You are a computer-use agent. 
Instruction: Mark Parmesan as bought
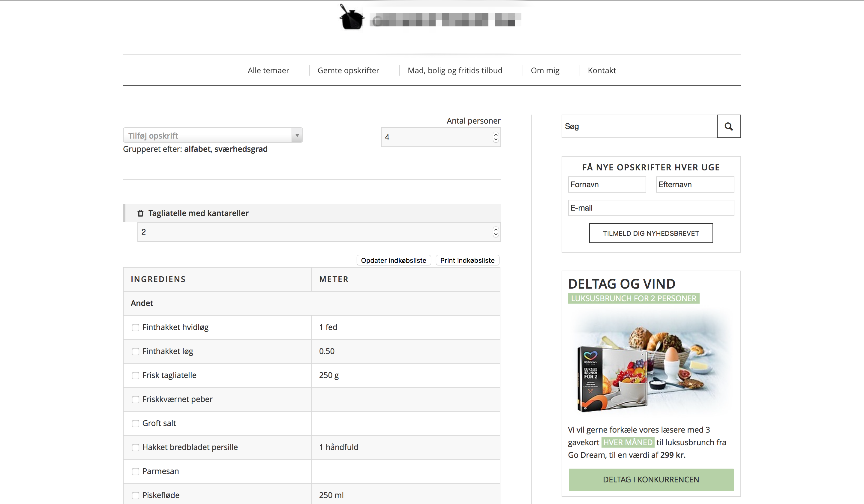pos(135,471)
